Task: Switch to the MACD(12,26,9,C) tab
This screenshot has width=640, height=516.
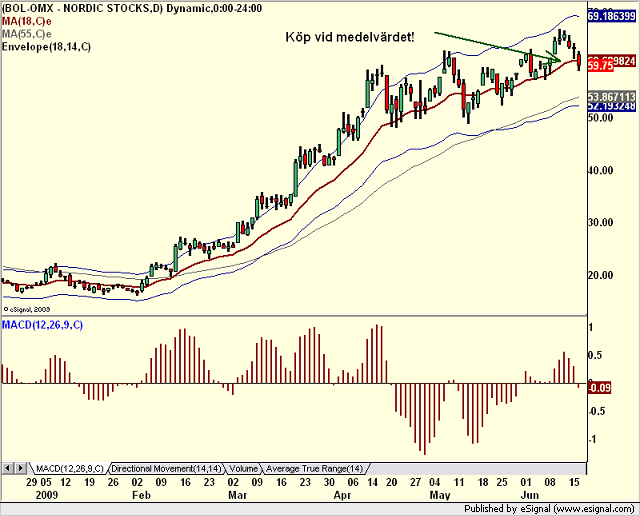Action: point(70,469)
